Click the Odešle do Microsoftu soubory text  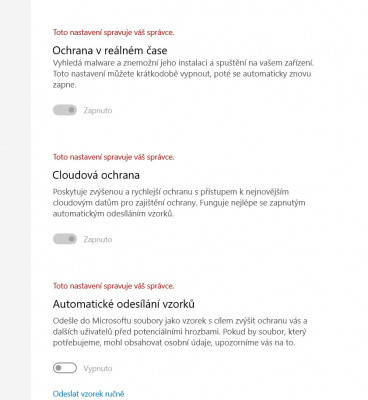pyautogui.click(x=180, y=326)
